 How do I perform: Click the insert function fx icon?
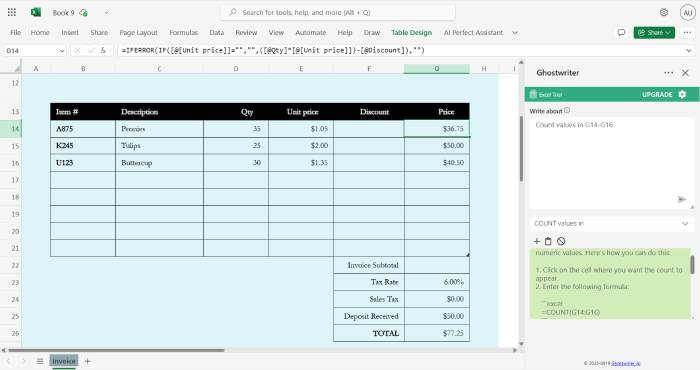click(103, 50)
